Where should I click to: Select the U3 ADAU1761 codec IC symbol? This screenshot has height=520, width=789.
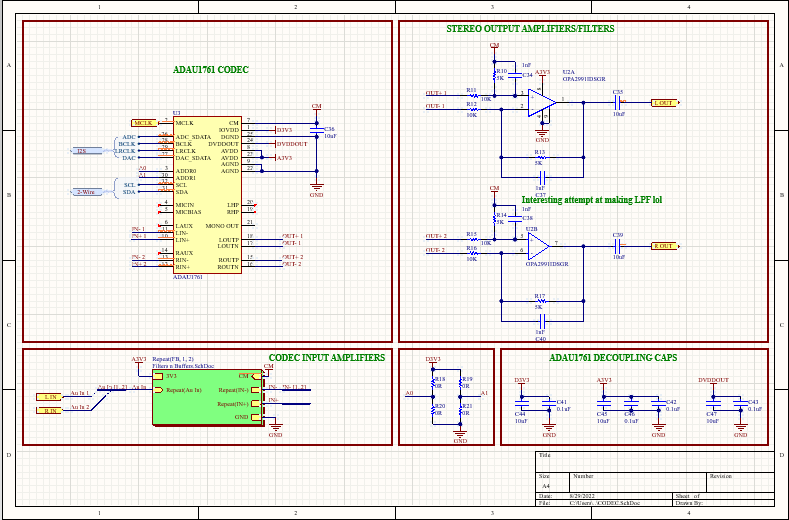point(207,194)
